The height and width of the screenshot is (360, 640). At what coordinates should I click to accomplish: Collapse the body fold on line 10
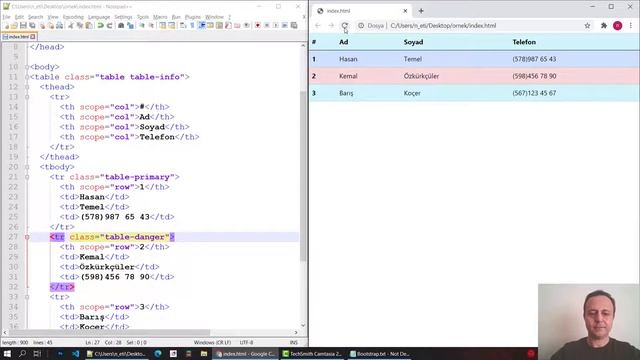point(27,67)
